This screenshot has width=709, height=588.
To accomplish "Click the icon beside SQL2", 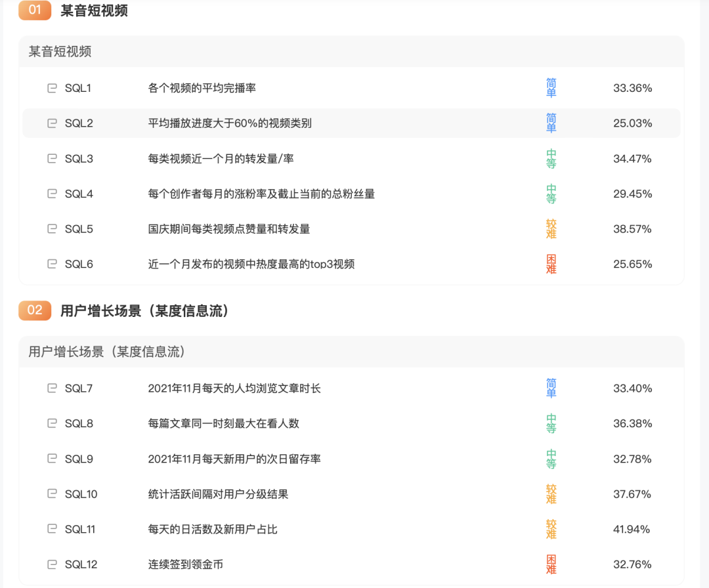I will click(52, 123).
